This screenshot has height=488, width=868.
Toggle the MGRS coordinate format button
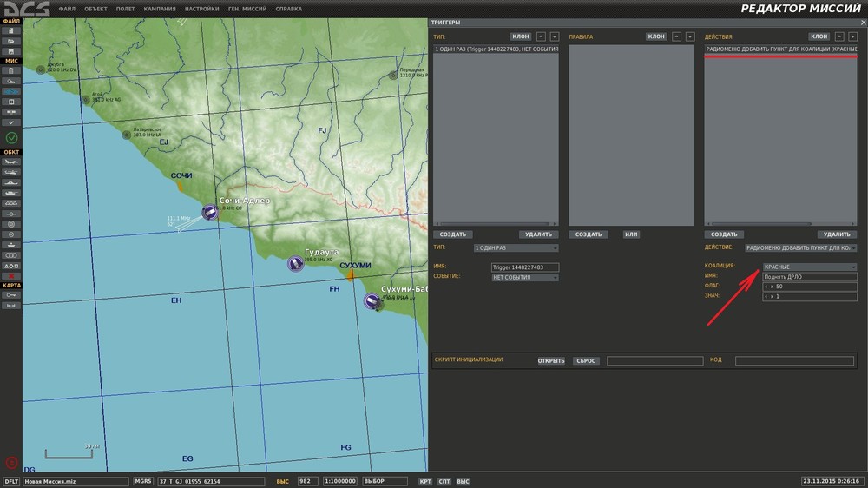tap(143, 481)
